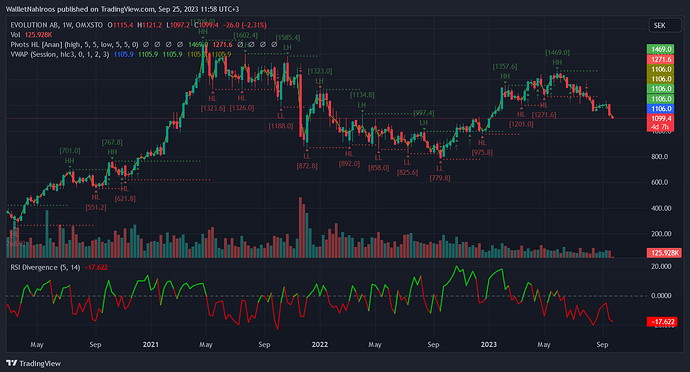
Task: Open the SEK currency selector
Action: tap(665, 26)
